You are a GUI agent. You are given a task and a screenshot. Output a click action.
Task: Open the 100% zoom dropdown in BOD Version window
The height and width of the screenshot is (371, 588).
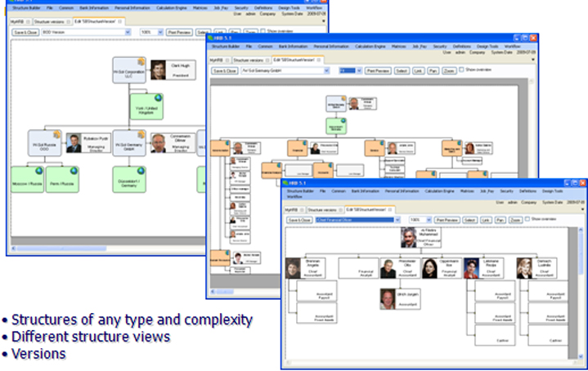160,33
